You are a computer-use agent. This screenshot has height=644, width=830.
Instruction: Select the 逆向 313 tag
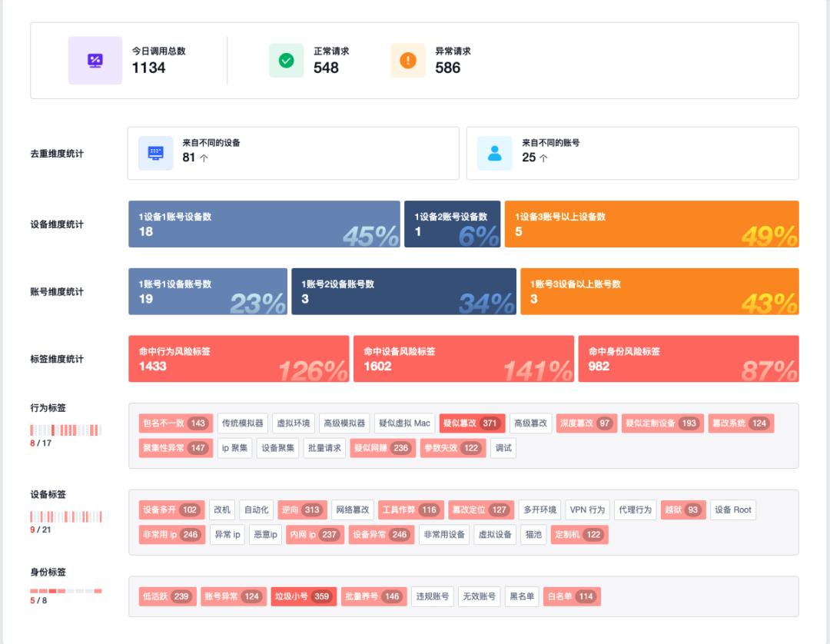302,510
